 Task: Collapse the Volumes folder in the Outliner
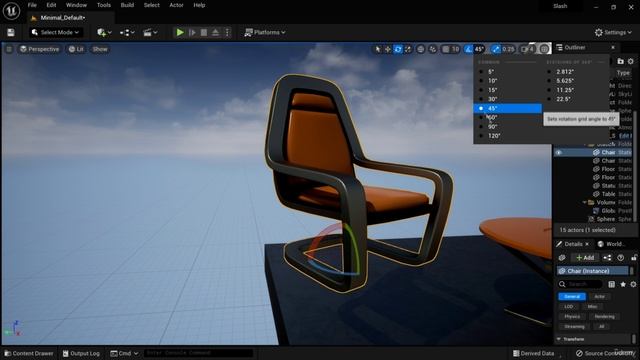pyautogui.click(x=585, y=202)
